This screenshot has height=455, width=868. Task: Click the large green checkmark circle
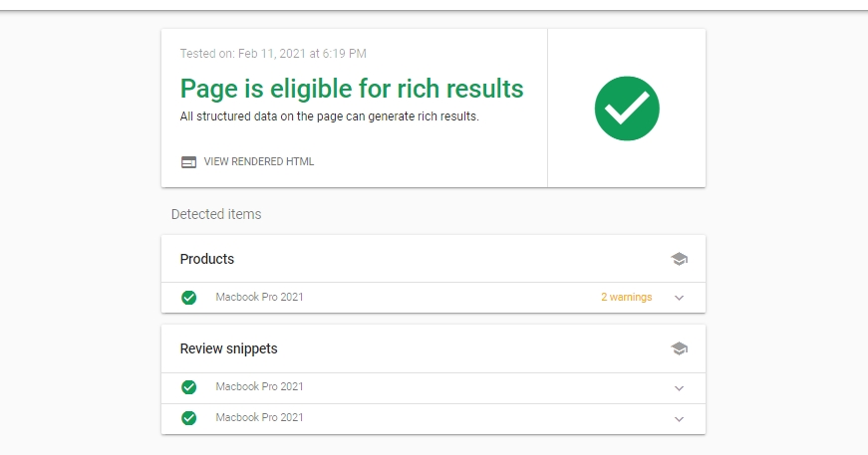point(627,109)
